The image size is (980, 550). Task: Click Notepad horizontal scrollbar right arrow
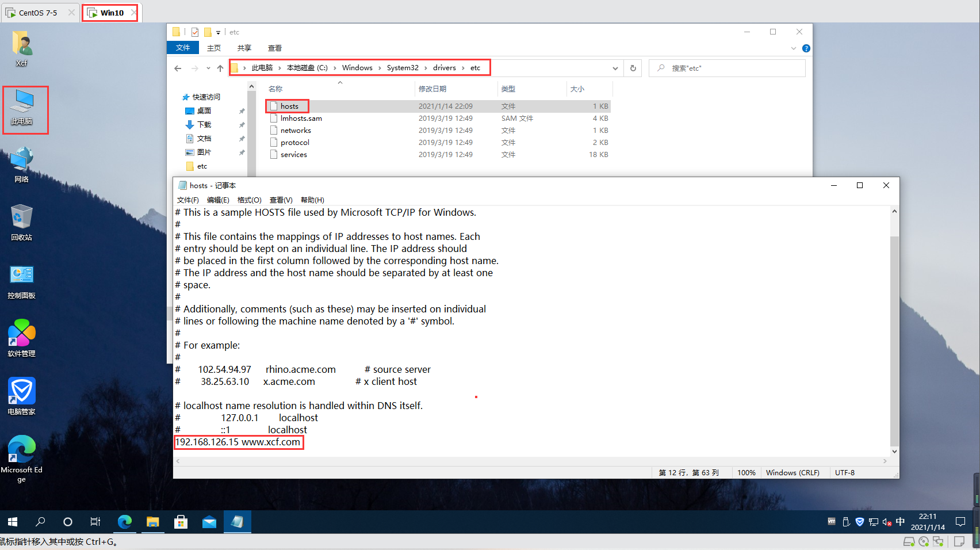(x=885, y=461)
